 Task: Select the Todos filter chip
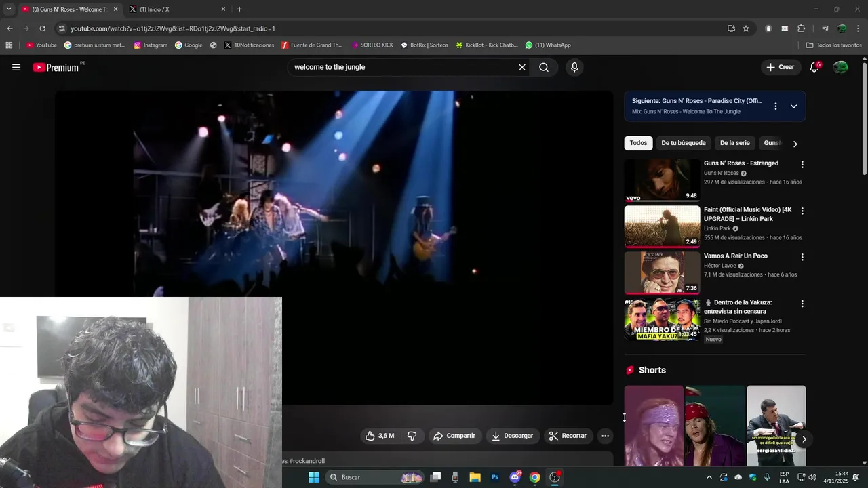tap(638, 143)
